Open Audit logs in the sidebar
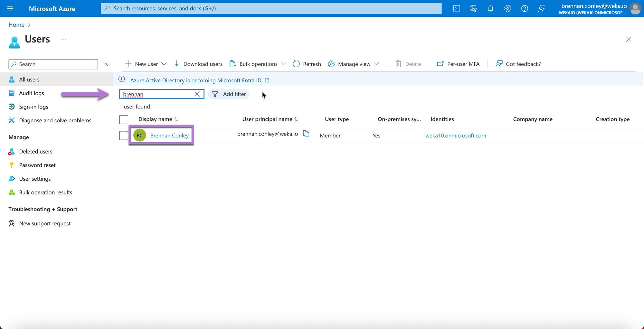644x329 pixels. (31, 93)
